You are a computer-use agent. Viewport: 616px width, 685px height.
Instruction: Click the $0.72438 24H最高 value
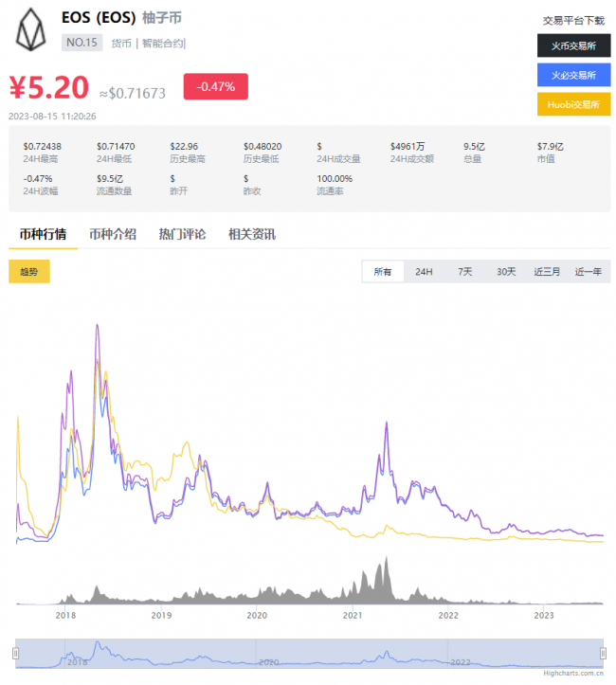point(42,146)
